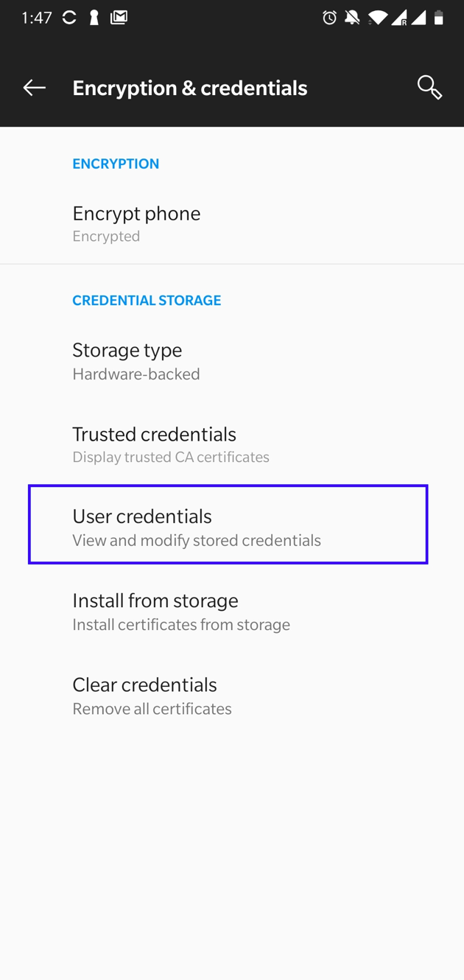Open search with the magnifier icon
464x980 pixels.
coord(429,88)
